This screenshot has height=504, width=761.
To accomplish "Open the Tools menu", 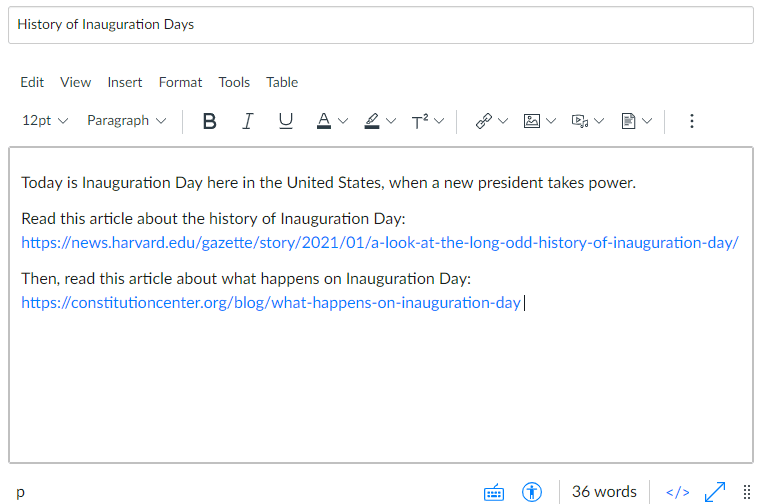I will point(234,83).
